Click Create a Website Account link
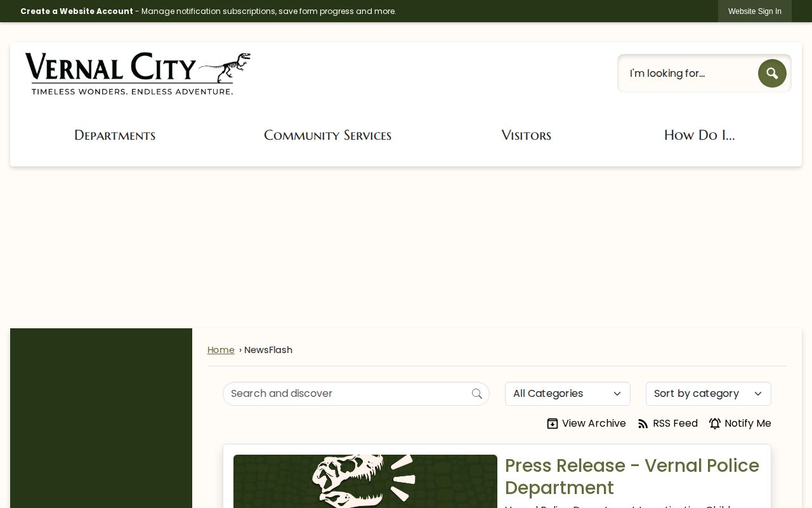This screenshot has width=812, height=508. (x=77, y=11)
